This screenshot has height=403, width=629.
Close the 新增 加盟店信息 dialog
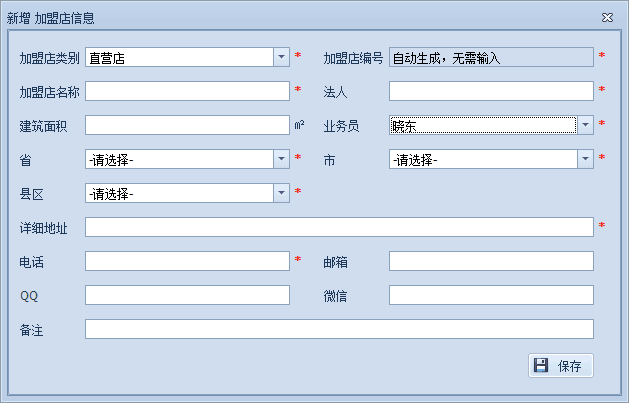(x=607, y=17)
